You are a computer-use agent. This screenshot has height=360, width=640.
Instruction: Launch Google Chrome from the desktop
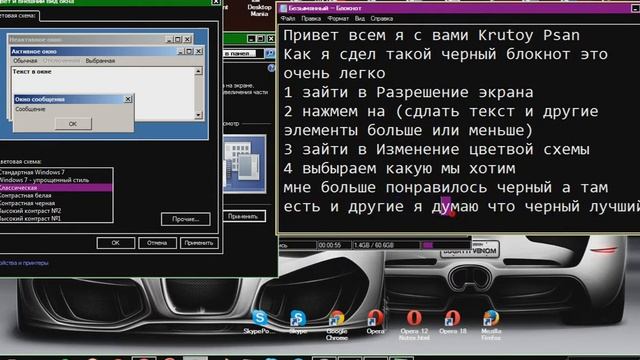pos(337,325)
